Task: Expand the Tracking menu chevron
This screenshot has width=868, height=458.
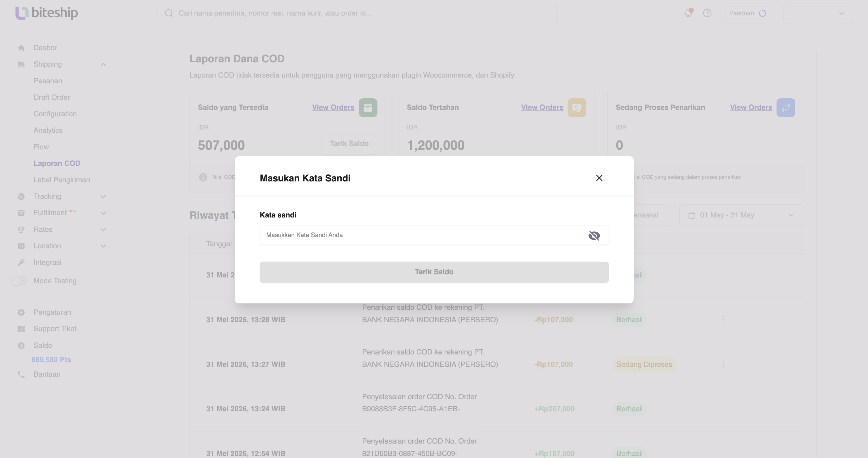Action: pos(103,196)
